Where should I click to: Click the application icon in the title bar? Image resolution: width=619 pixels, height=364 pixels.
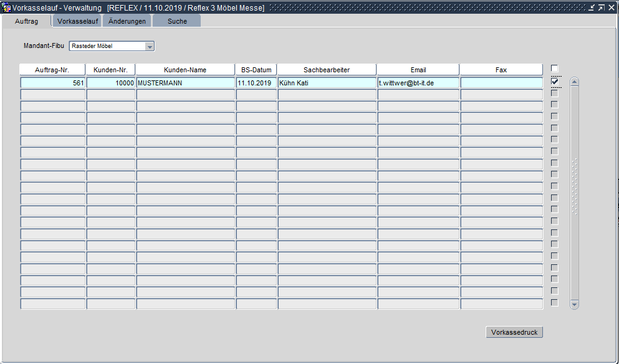[7, 7]
